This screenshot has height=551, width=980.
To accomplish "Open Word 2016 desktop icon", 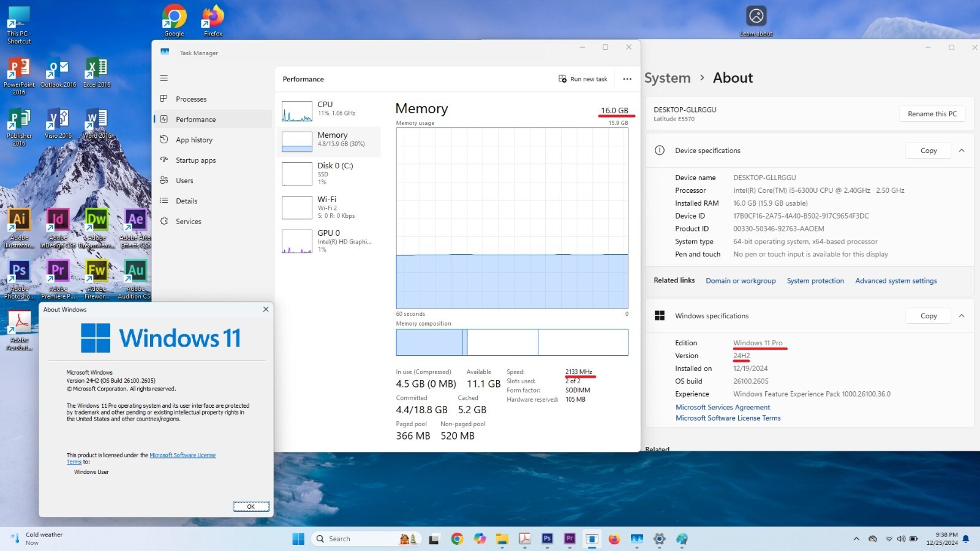I will tap(97, 123).
